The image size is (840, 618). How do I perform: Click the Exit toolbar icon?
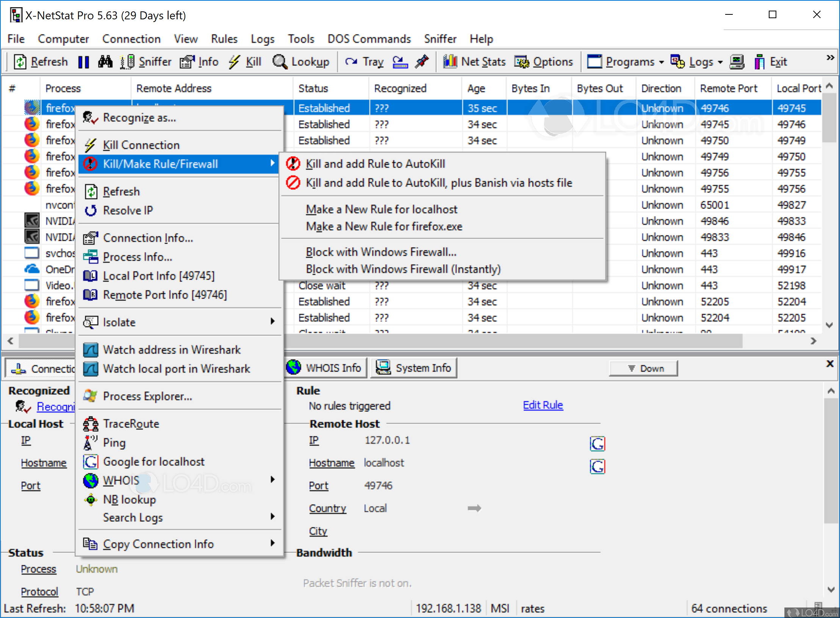coord(759,62)
